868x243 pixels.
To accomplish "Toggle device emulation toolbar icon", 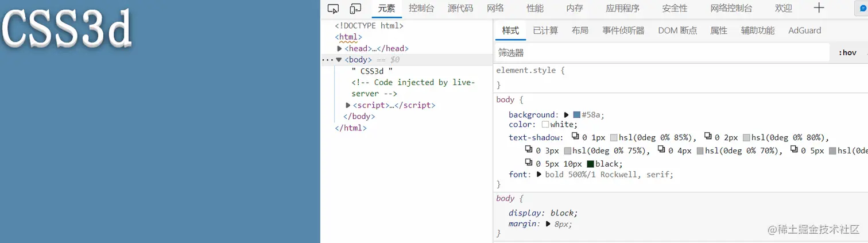I will [x=355, y=8].
